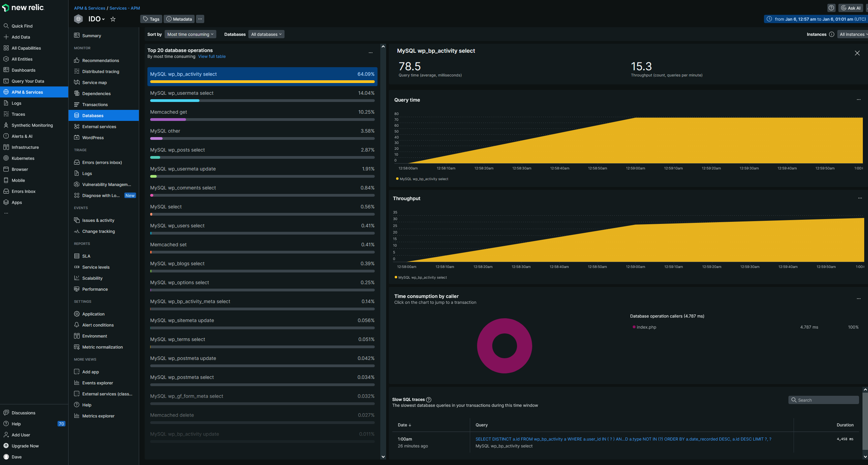Viewport: 868px width, 465px height.
Task: Open the slow SELECT DISTINCT query trace link
Action: click(x=623, y=439)
